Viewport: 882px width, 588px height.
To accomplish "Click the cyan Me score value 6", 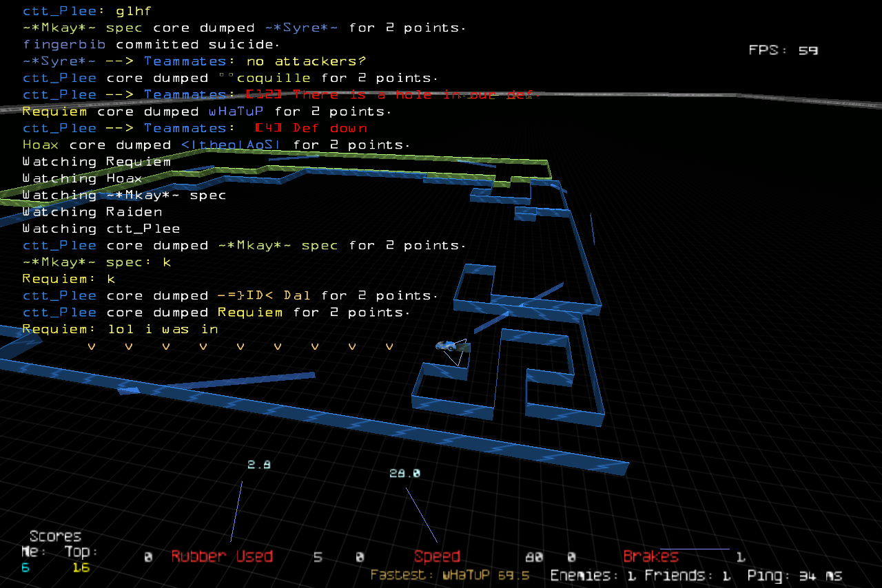I will [25, 568].
